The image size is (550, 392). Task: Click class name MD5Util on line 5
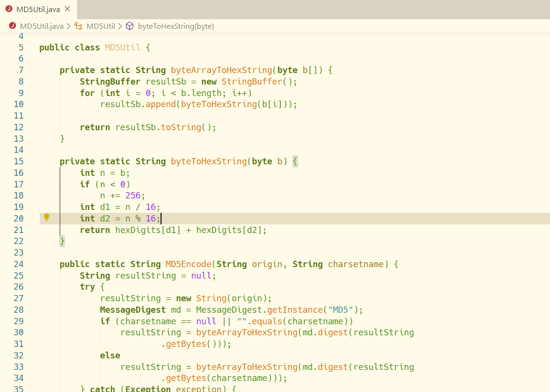(x=123, y=48)
